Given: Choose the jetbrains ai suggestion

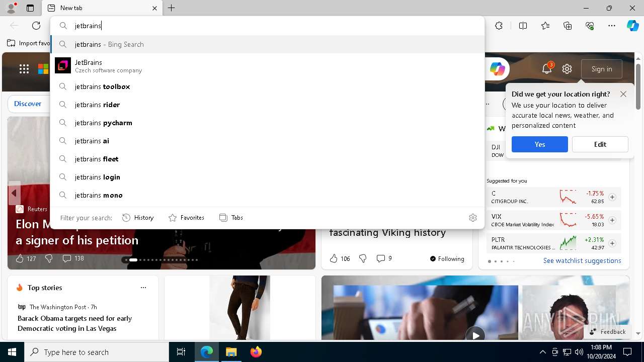Looking at the screenshot, I should point(267,141).
